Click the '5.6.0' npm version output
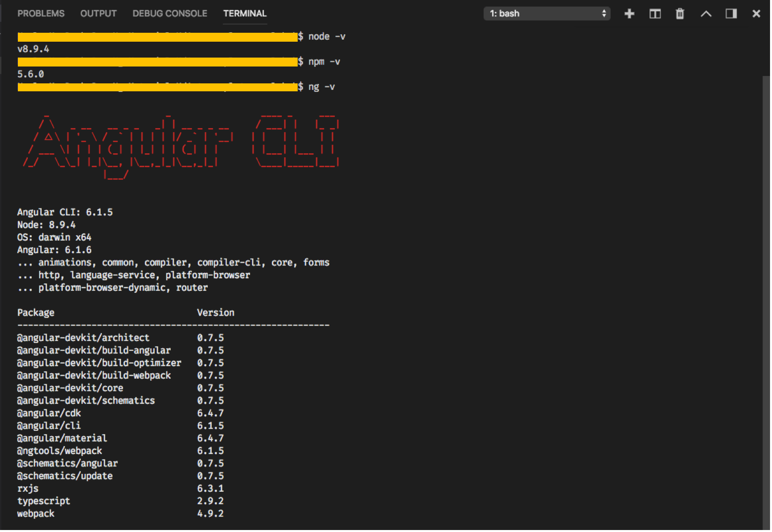Screen dimensions: 772x532 tap(31, 74)
